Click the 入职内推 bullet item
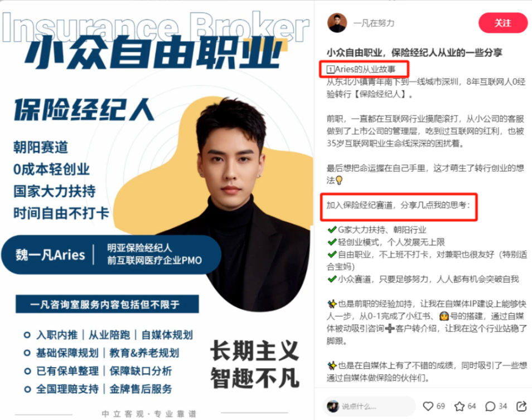This screenshot has width=532, height=420. pyautogui.click(x=57, y=335)
